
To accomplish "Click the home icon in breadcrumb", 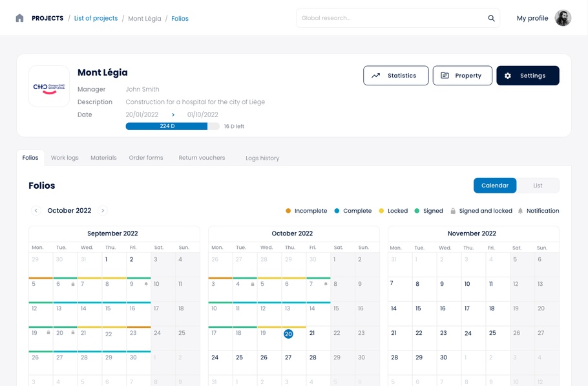I will click(x=19, y=18).
